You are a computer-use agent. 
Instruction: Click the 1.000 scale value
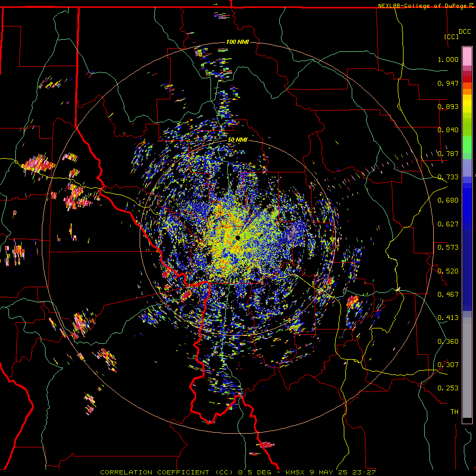point(448,59)
